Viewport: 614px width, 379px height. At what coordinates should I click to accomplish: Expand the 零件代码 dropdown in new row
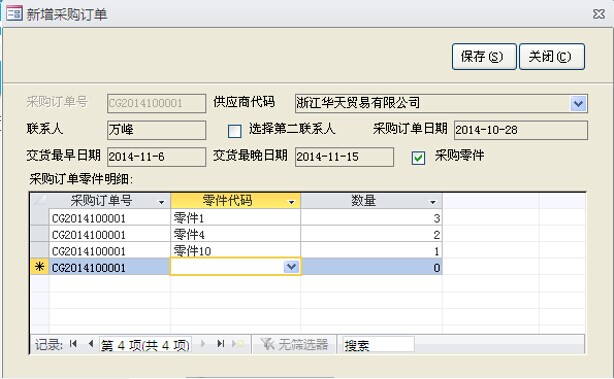click(291, 267)
